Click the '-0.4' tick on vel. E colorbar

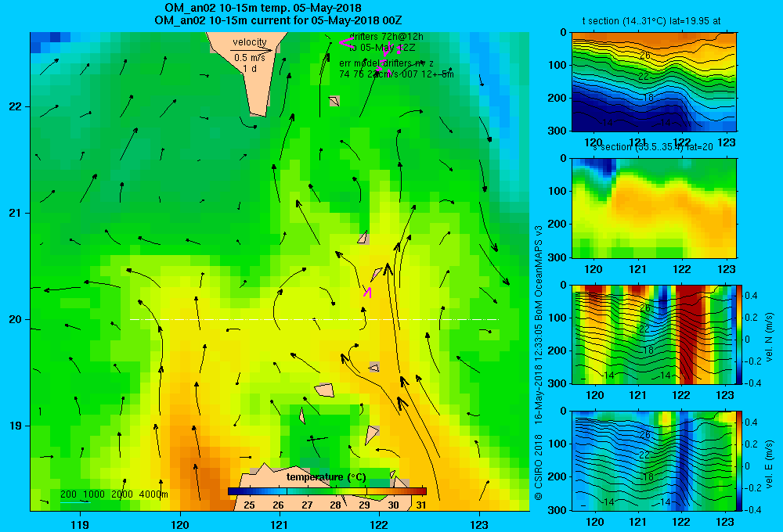coord(752,509)
